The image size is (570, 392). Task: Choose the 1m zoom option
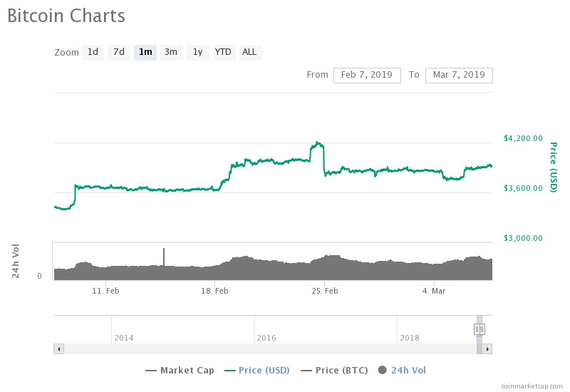[x=145, y=52]
